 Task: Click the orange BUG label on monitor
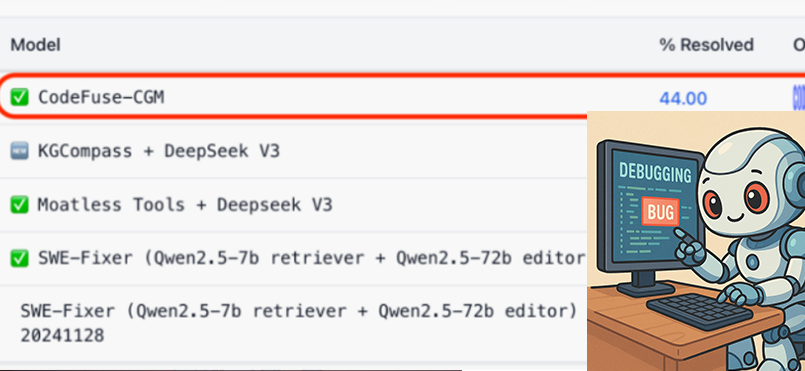click(x=661, y=212)
